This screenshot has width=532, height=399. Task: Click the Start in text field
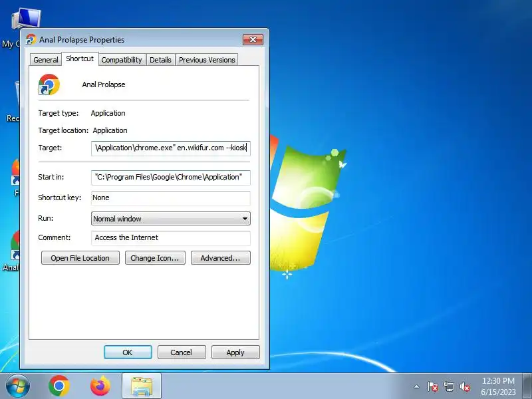click(171, 178)
